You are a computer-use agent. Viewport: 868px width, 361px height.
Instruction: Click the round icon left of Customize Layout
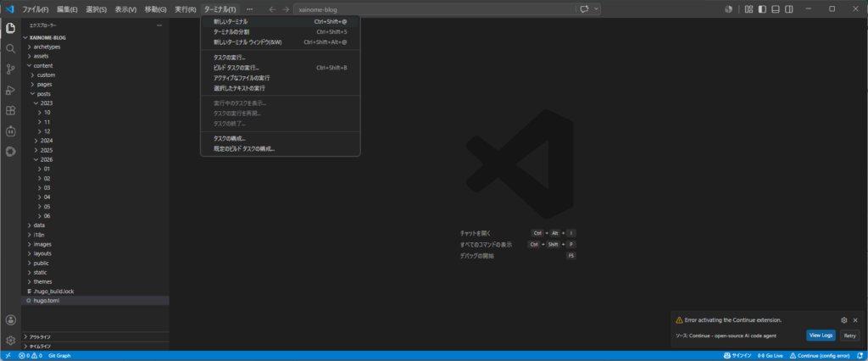pos(728,8)
